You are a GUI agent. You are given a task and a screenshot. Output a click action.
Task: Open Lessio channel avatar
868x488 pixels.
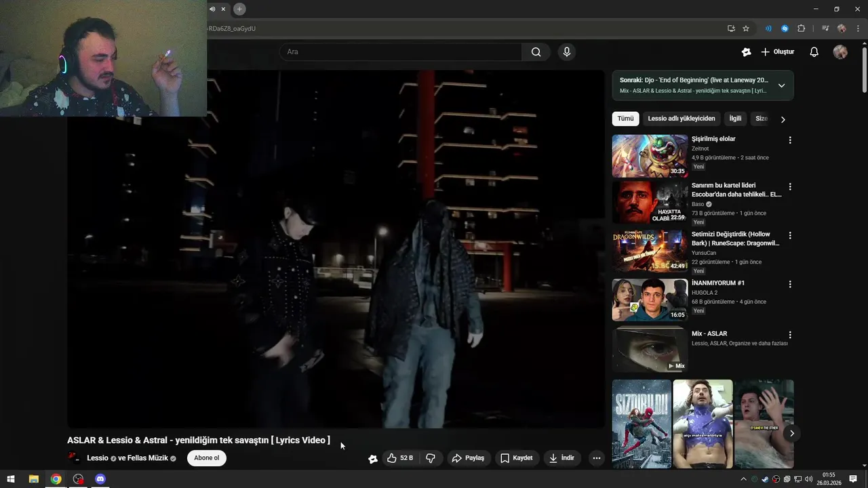[x=74, y=458]
